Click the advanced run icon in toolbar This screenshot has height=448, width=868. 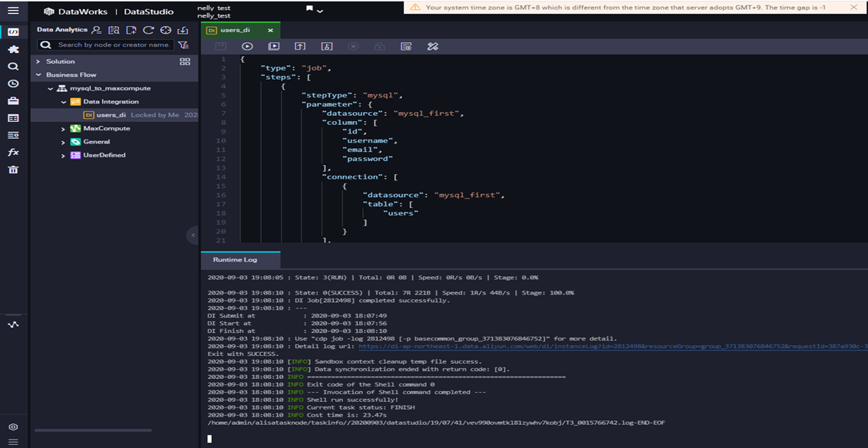[x=273, y=47]
